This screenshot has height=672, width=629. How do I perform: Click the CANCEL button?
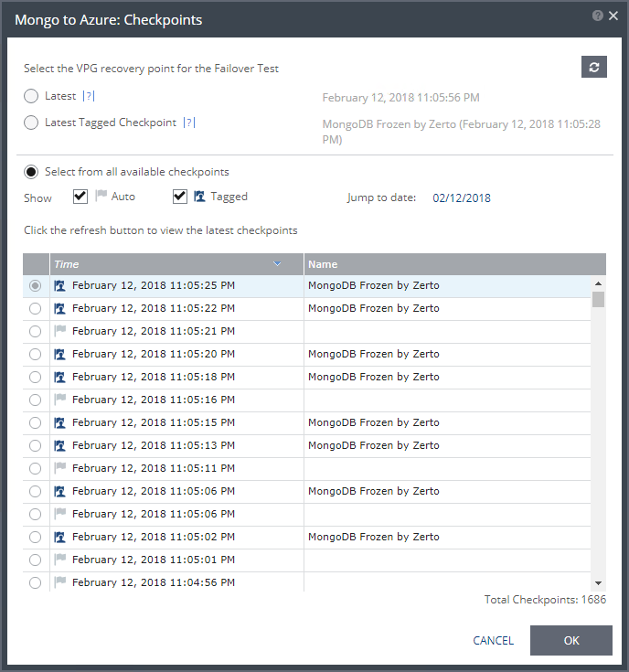pos(493,641)
